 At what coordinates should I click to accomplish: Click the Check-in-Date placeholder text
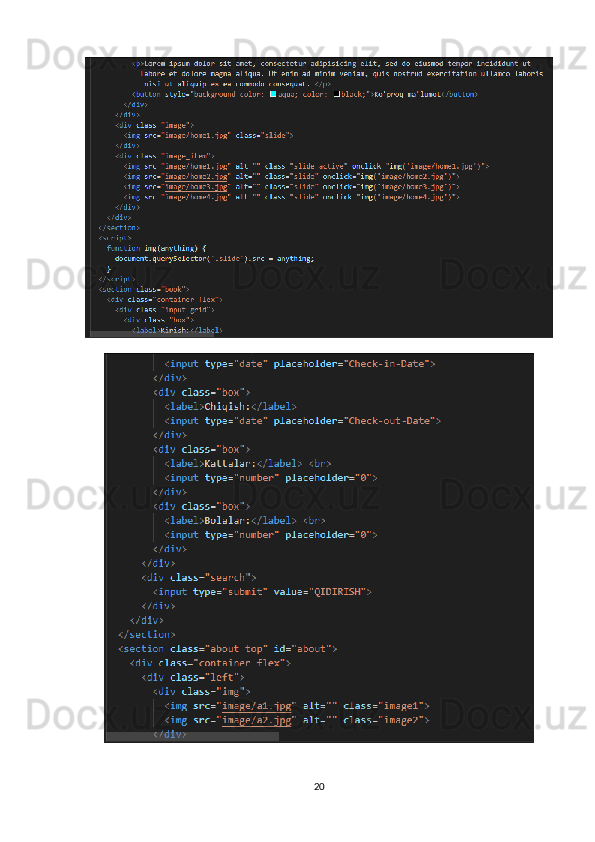click(389, 364)
